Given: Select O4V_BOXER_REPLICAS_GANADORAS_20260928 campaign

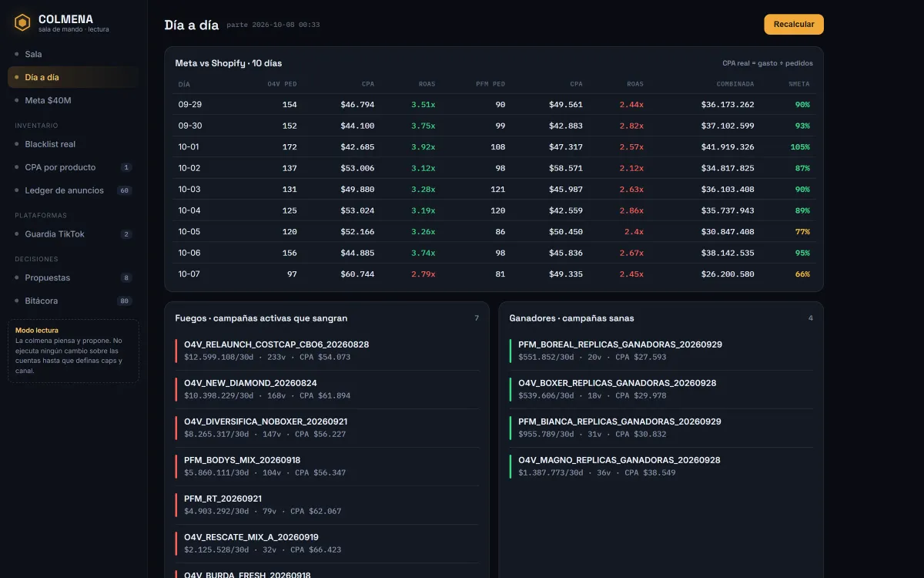Looking at the screenshot, I should click(661, 389).
